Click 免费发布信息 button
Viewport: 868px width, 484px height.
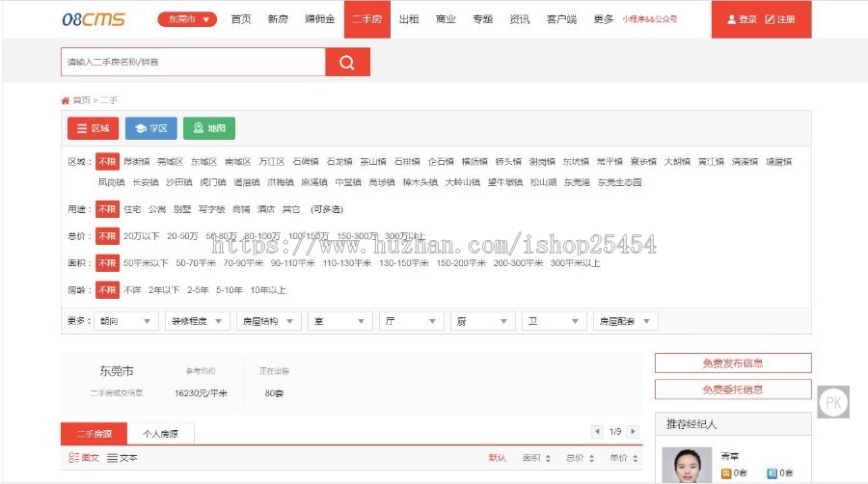(733, 363)
